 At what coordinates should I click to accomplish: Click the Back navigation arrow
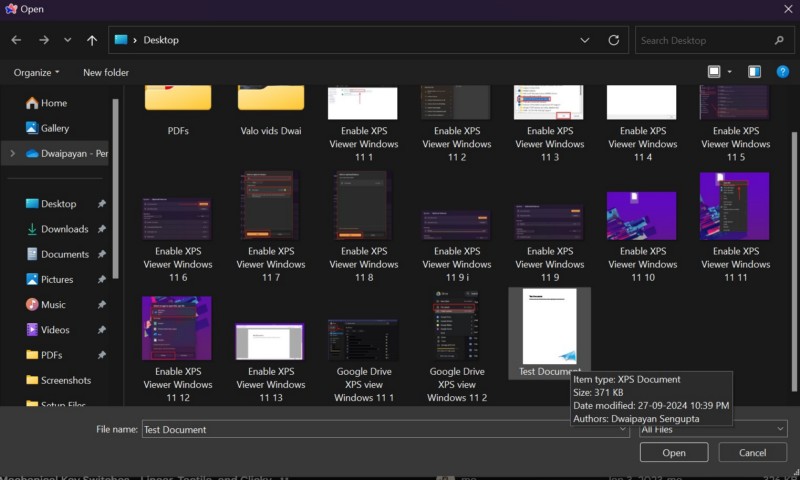pyautogui.click(x=16, y=40)
